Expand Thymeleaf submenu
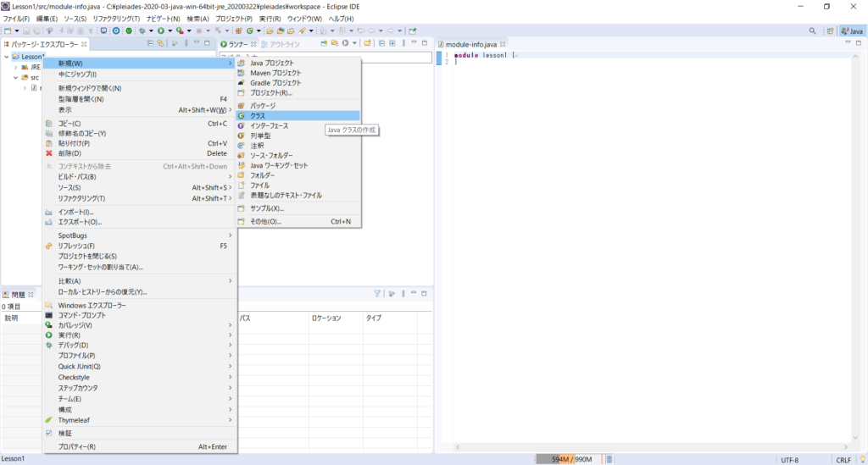The width and height of the screenshot is (868, 465). click(x=140, y=421)
